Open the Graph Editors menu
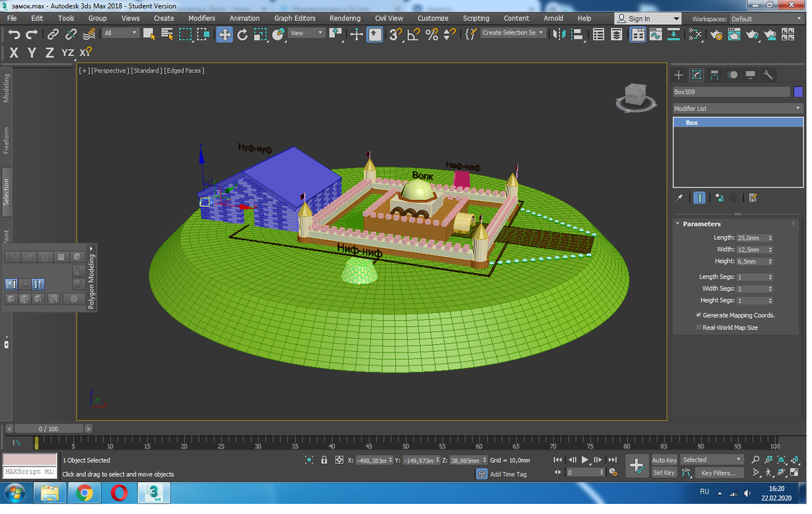The height and width of the screenshot is (514, 812). pyautogui.click(x=294, y=18)
